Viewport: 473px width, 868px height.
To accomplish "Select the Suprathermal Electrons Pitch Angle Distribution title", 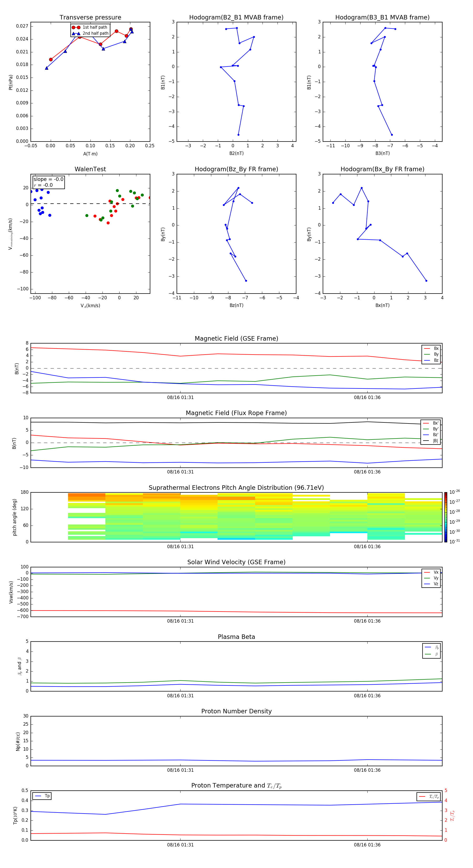I will (x=236, y=488).
